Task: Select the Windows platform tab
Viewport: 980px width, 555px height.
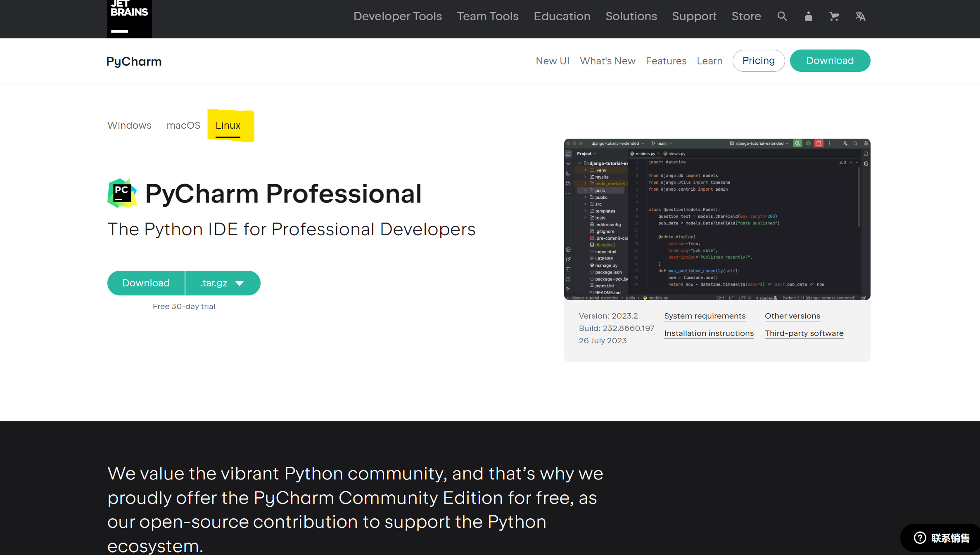Action: (x=129, y=125)
